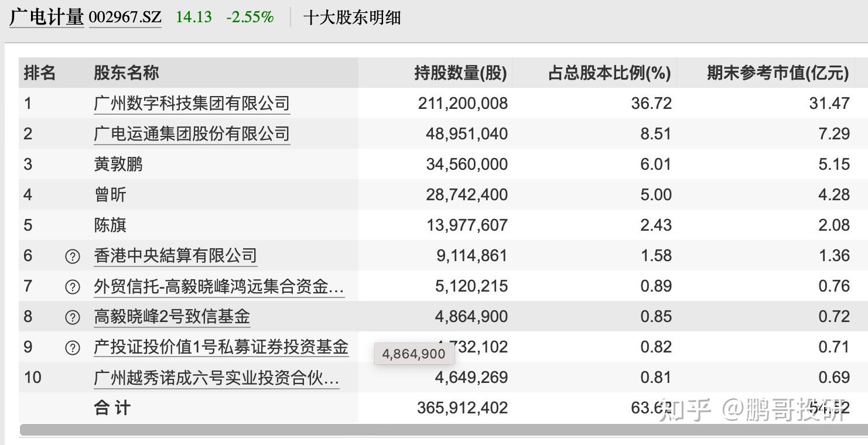The image size is (868, 445).
Task: Click market value 4.28
Action: click(834, 195)
